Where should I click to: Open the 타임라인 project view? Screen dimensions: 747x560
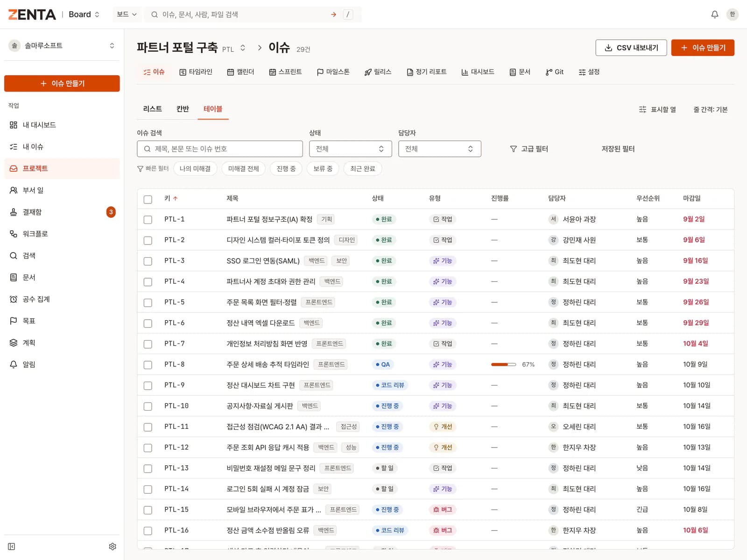196,72
